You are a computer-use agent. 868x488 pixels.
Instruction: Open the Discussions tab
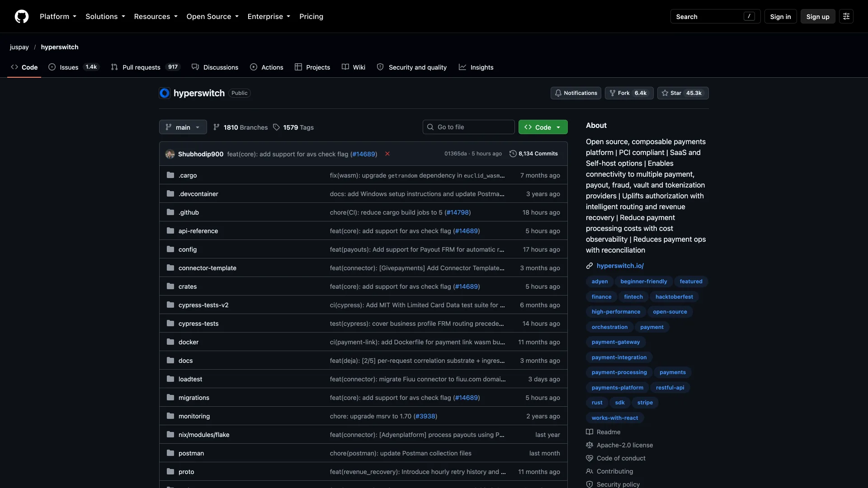coord(215,67)
